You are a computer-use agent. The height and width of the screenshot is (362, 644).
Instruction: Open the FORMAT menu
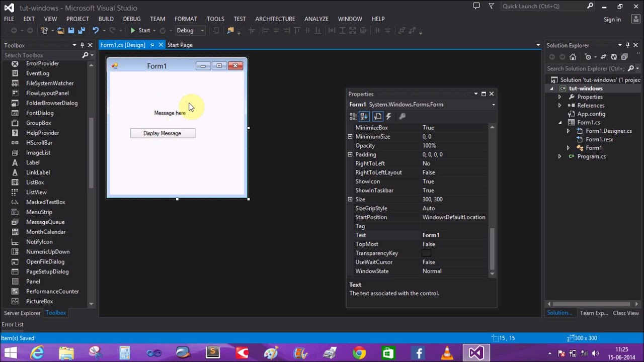pos(186,19)
